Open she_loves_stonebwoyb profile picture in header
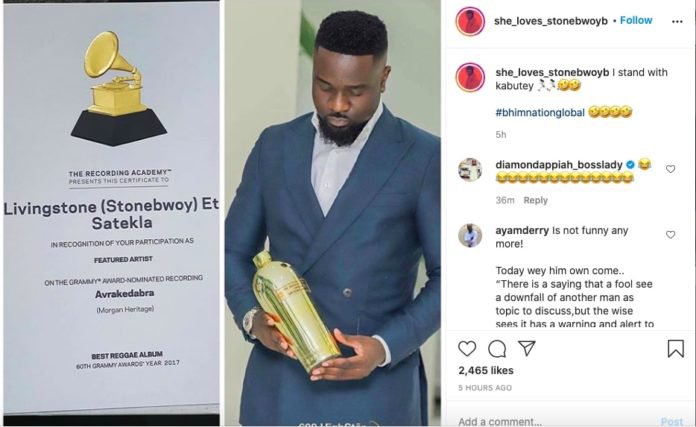The height and width of the screenshot is (427, 696). coord(470,21)
